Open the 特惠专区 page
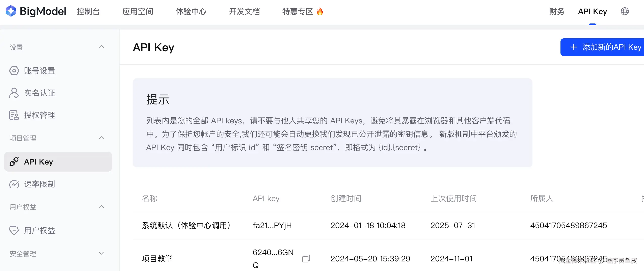The image size is (644, 271). point(298,11)
